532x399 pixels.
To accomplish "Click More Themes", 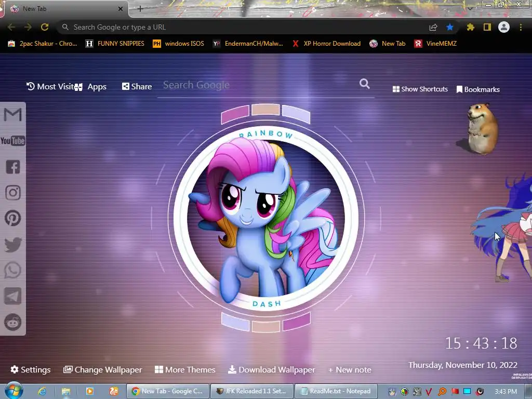I will coord(185,369).
